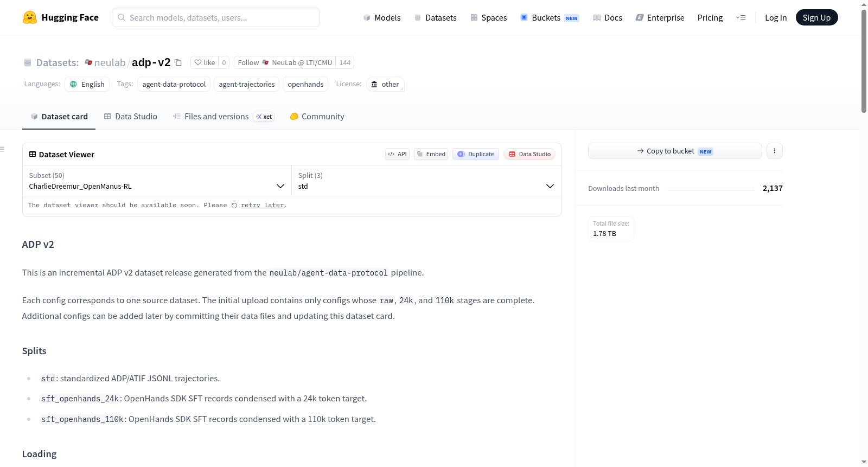Open the neulab organization link
Image resolution: width=868 pixels, height=467 pixels.
pyautogui.click(x=110, y=62)
